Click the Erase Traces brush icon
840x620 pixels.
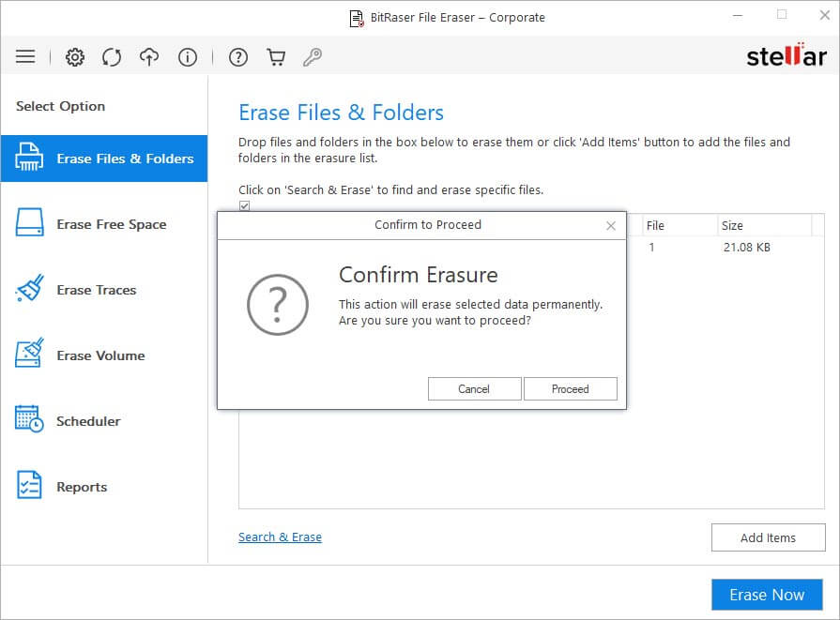tap(30, 288)
